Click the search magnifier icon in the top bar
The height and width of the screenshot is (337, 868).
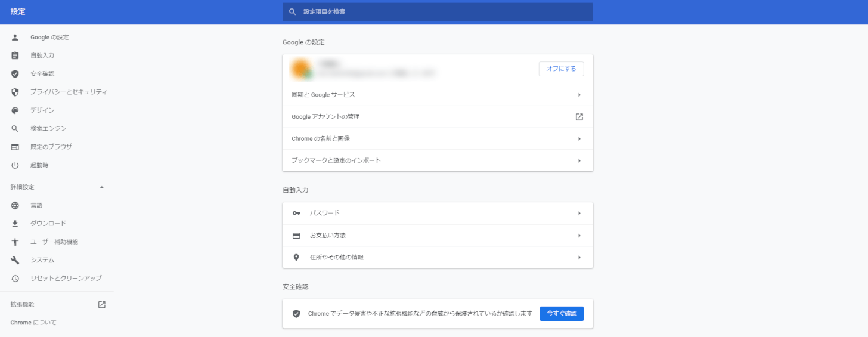pyautogui.click(x=292, y=12)
